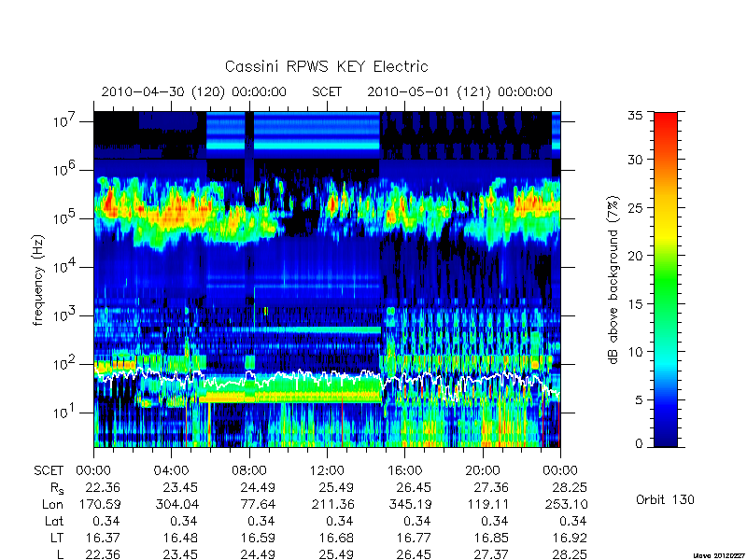Viewport: 747px width, 560px height.
Task: Click the 'dB above background (7%)' label
Action: (613, 280)
